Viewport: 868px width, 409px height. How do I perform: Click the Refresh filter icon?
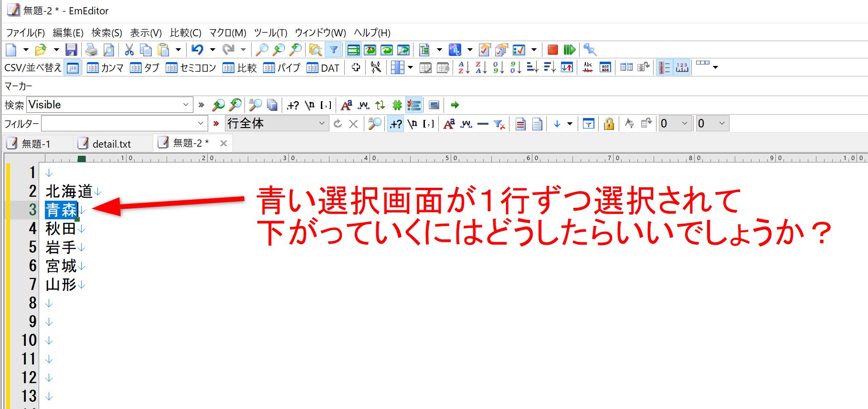point(338,124)
